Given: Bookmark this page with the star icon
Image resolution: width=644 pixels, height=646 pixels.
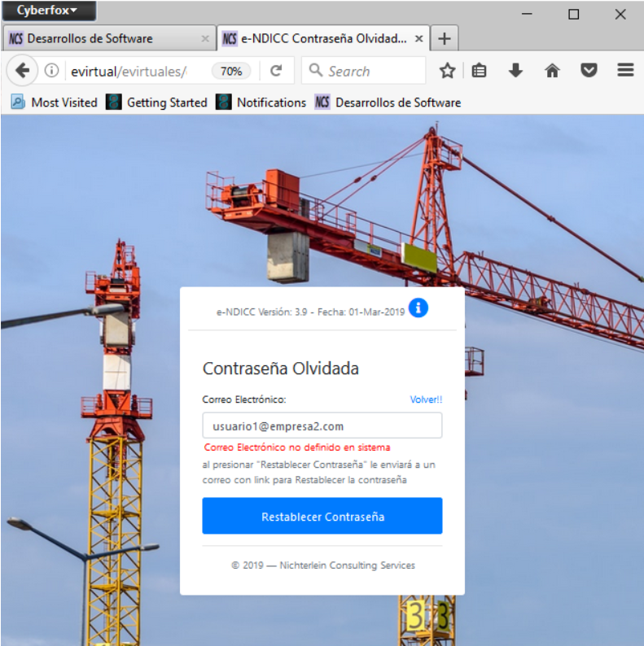Looking at the screenshot, I should point(447,71).
